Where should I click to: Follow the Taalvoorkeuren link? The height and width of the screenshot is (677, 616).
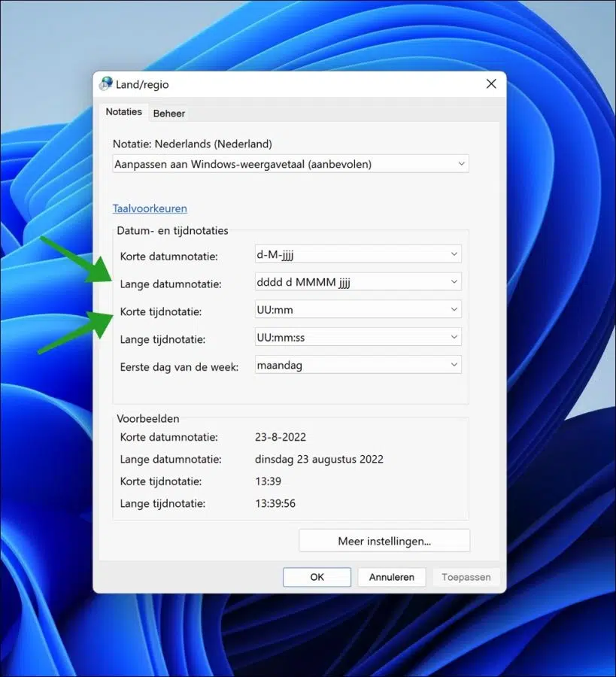pos(150,208)
